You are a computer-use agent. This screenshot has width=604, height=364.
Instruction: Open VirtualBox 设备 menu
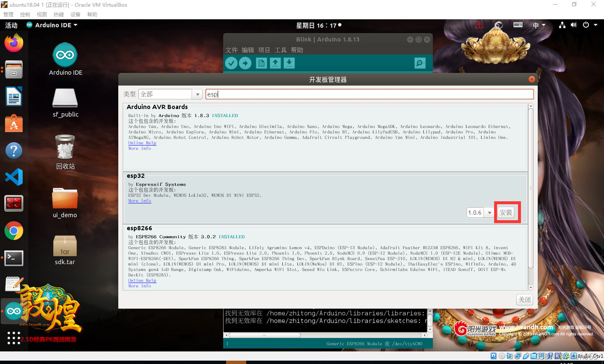75,14
